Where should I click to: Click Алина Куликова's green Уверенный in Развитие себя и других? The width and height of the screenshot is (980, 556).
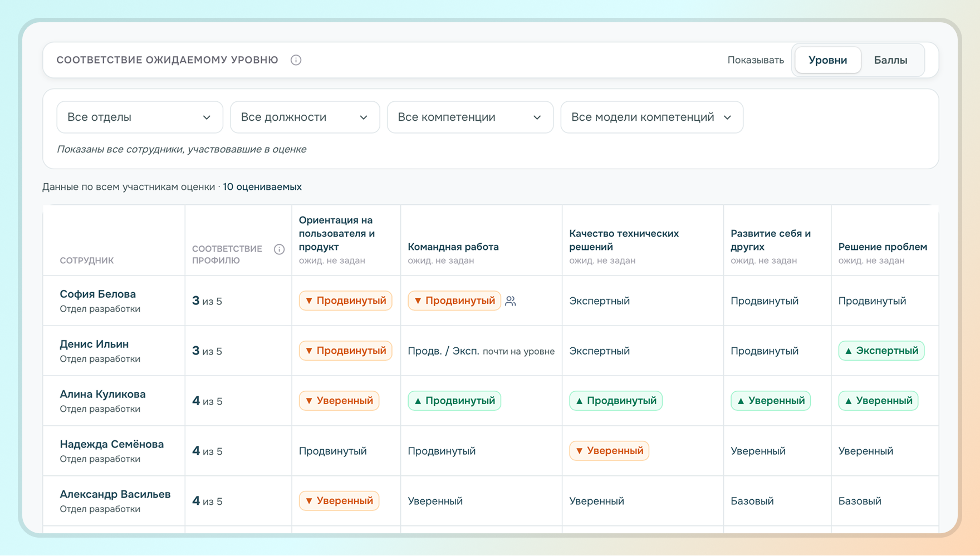pyautogui.click(x=771, y=401)
